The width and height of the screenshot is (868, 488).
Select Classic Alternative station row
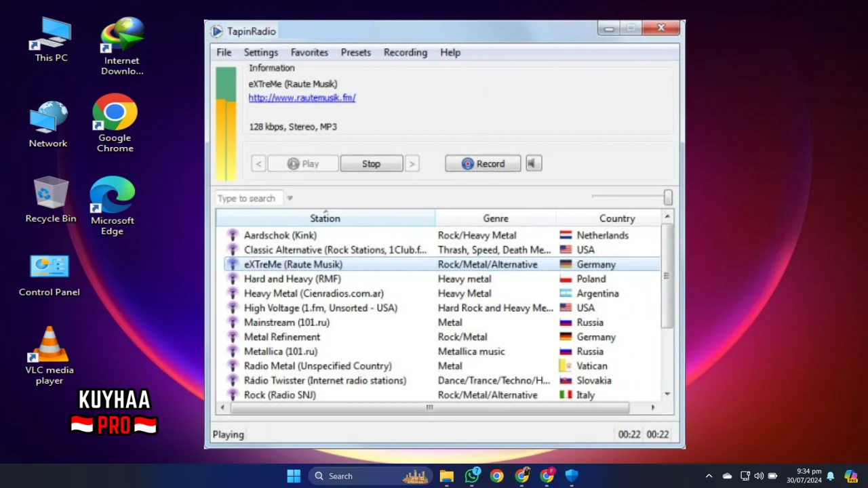(x=441, y=249)
